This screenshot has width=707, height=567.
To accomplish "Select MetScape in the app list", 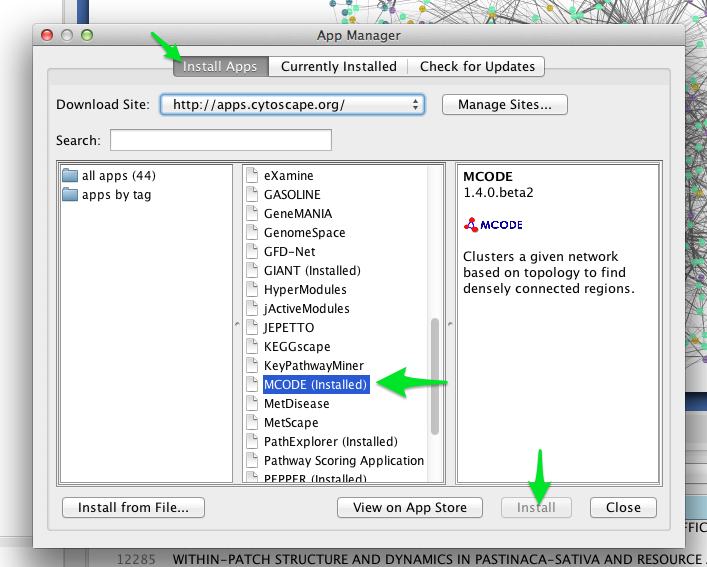I will click(x=291, y=423).
